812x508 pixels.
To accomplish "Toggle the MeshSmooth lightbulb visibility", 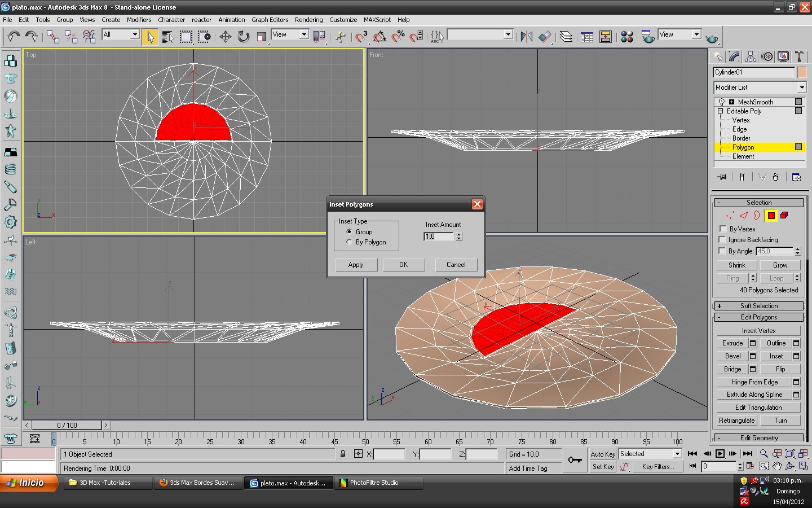I will (721, 102).
